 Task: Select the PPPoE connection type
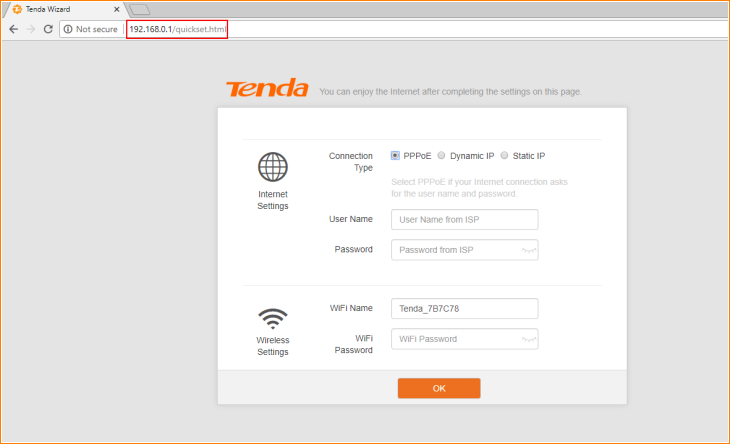tap(396, 156)
